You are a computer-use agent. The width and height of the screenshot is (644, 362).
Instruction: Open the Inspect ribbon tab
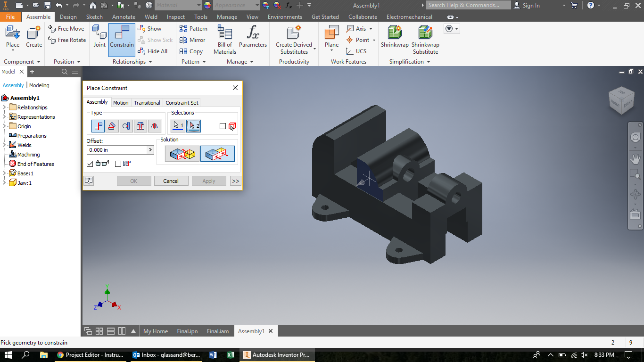pyautogui.click(x=176, y=16)
